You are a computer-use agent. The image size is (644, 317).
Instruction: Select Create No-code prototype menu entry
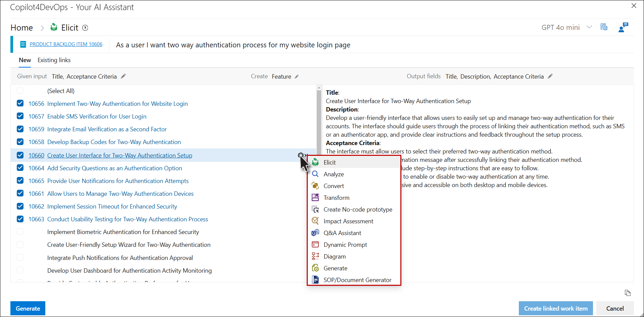[354, 210]
